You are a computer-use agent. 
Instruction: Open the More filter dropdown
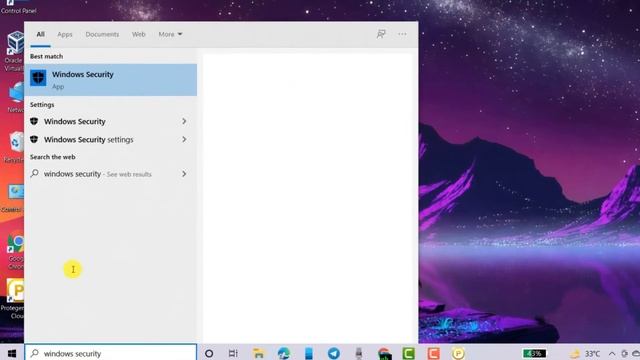[x=170, y=34]
